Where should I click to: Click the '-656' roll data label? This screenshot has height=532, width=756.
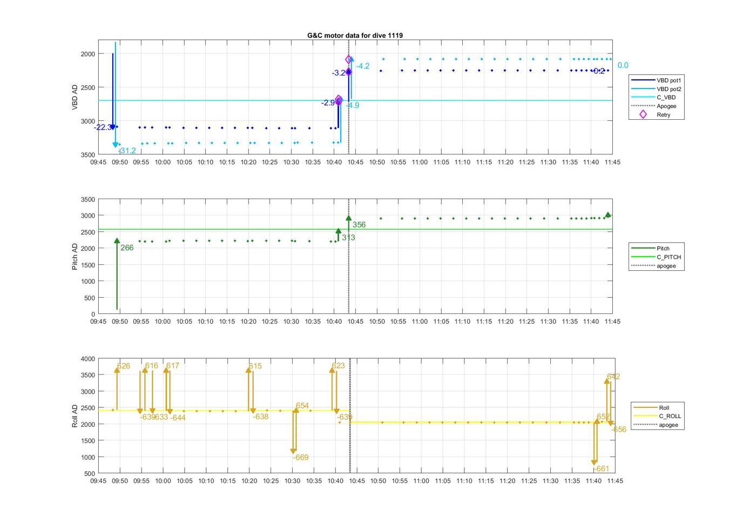(619, 429)
